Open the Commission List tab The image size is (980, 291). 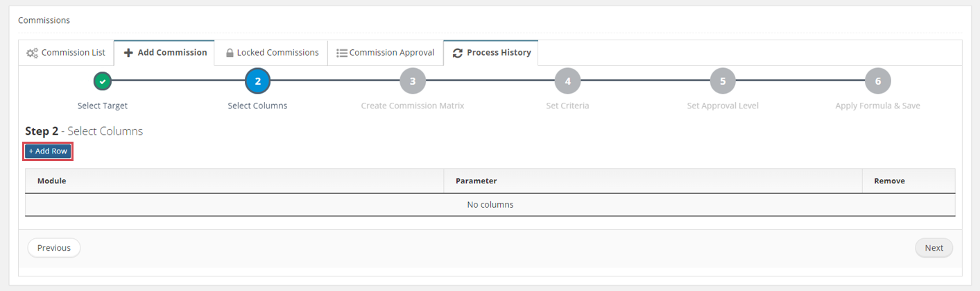coord(66,53)
